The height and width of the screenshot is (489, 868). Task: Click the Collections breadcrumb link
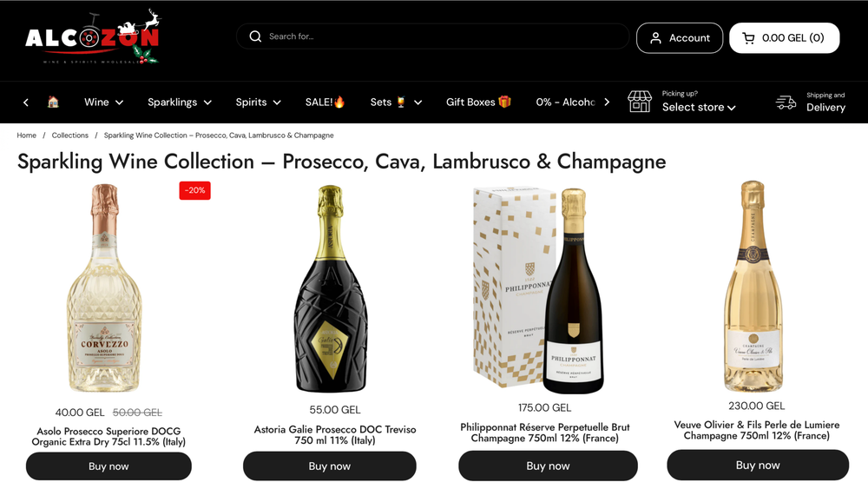point(70,135)
